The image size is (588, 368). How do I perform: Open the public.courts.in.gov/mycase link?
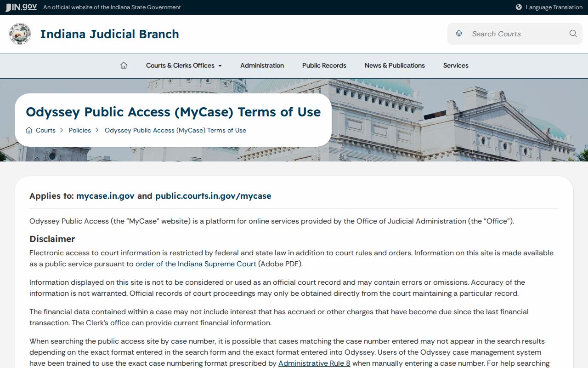coord(213,196)
